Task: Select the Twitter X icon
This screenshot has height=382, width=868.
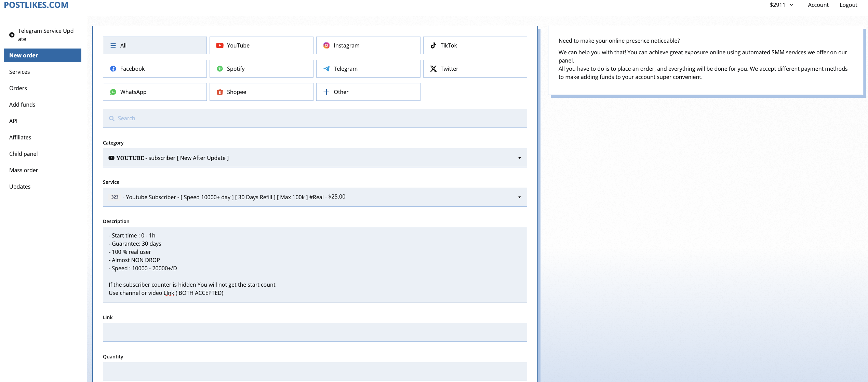Action: pos(433,69)
